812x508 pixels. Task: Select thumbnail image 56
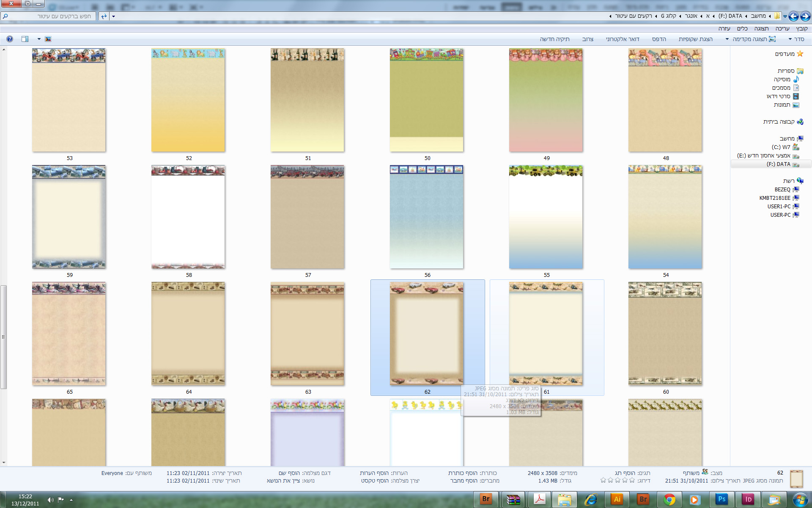click(427, 217)
